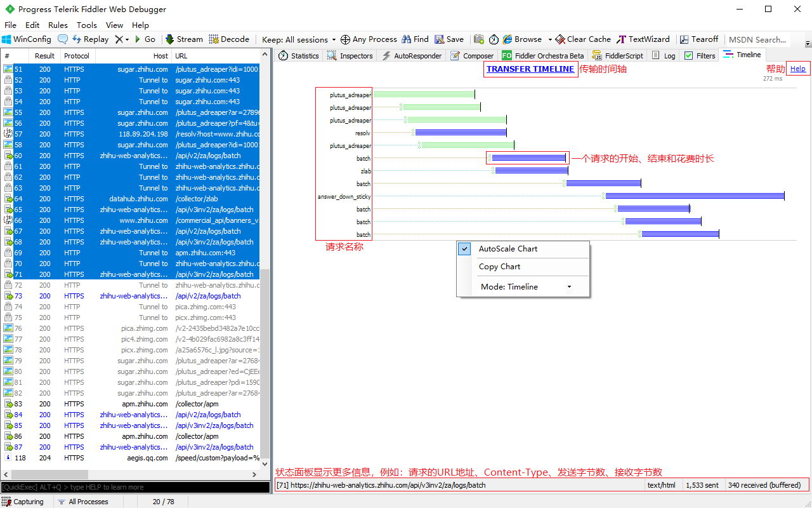Viewport: 812px width, 508px height.
Task: Tearoff the inspectors panel
Action: (x=699, y=39)
